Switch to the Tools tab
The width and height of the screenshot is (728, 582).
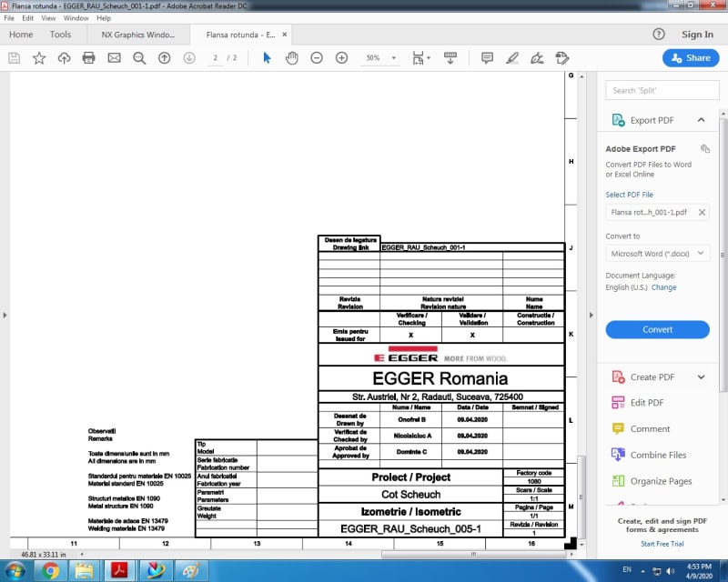[x=60, y=35]
